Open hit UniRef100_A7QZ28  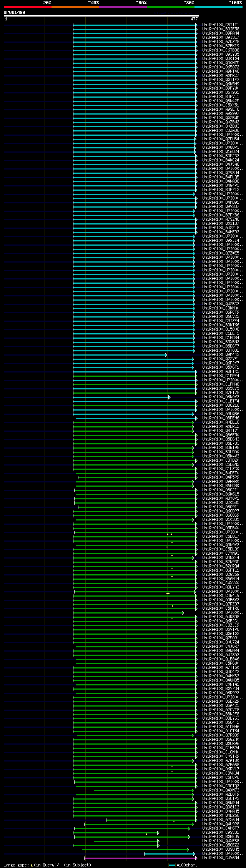point(221,42)
